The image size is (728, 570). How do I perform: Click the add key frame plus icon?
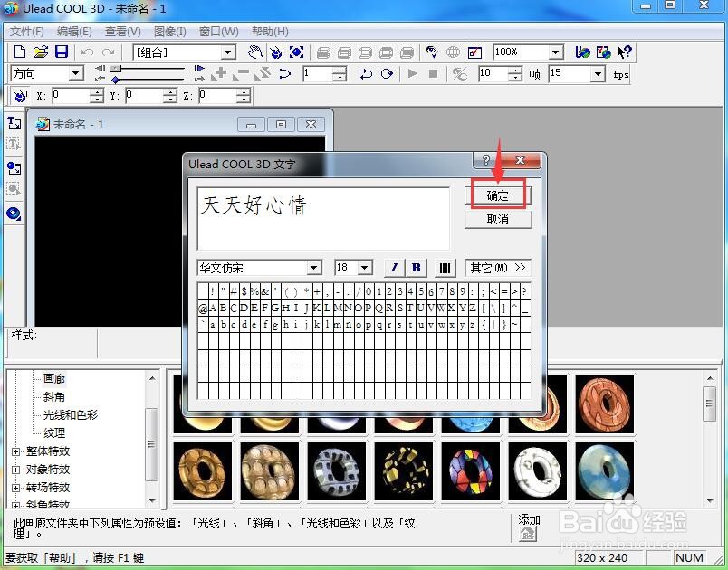coord(218,74)
